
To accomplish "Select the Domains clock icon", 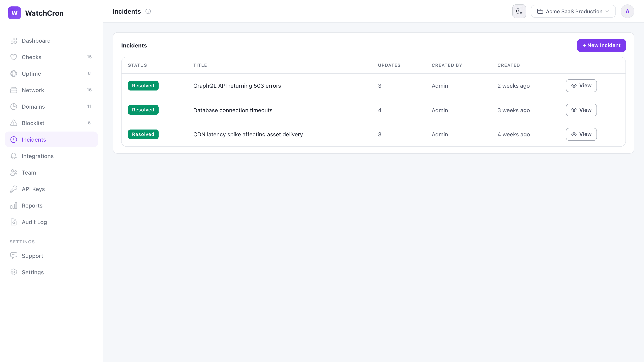I will coord(13,107).
